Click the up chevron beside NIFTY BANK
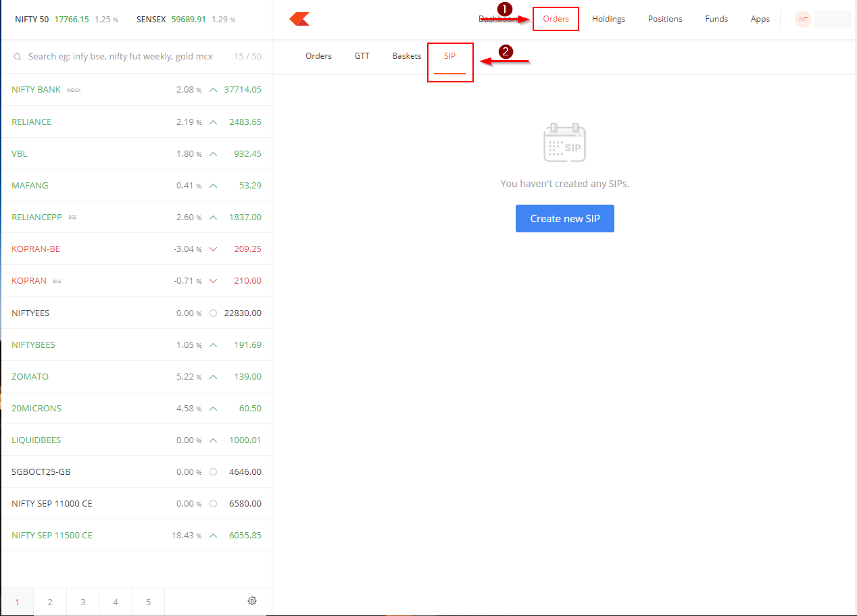The image size is (857, 616). pyautogui.click(x=214, y=90)
